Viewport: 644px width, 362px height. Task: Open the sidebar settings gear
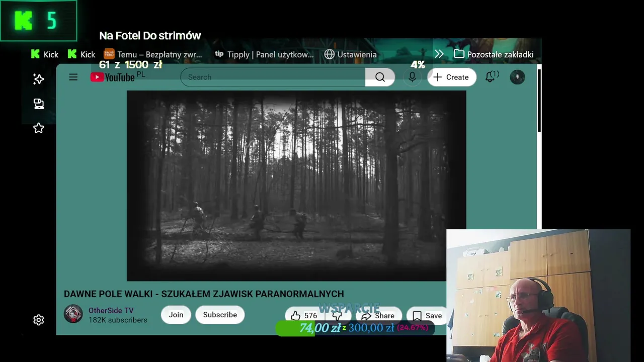tap(38, 320)
